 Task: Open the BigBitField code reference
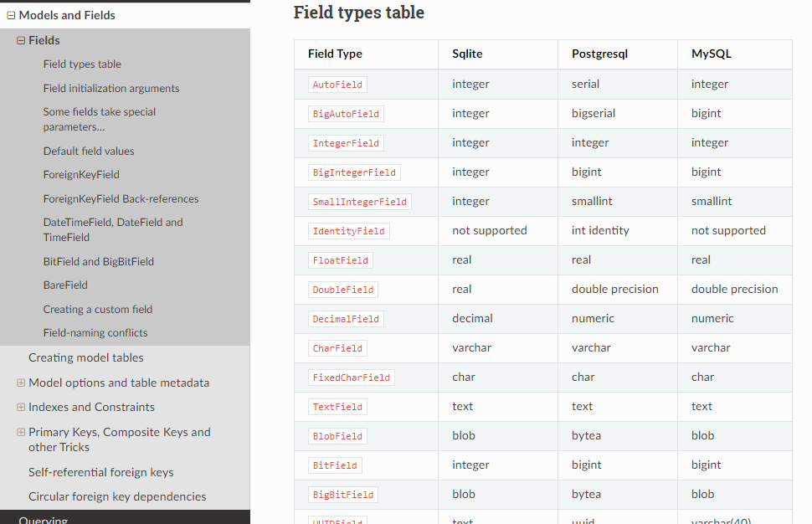[343, 495]
